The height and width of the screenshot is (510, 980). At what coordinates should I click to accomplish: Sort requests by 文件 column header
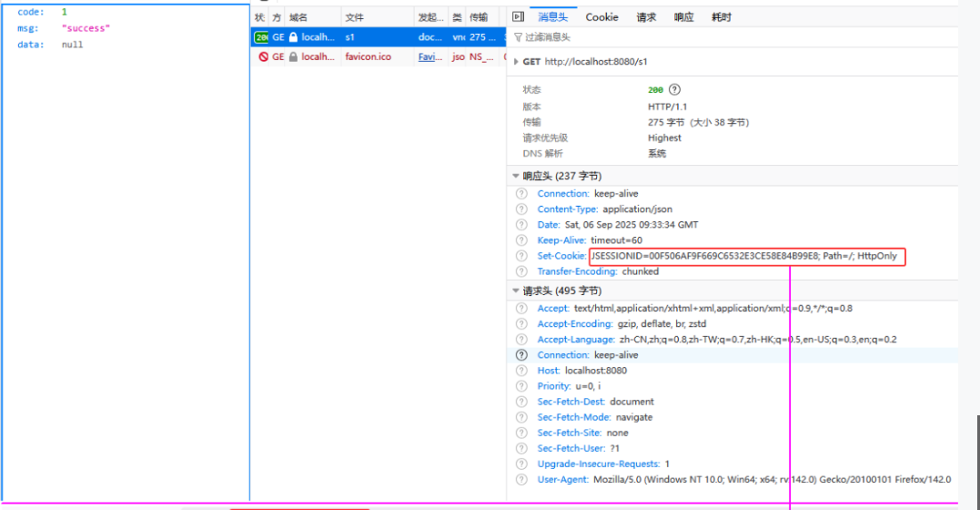(x=355, y=17)
